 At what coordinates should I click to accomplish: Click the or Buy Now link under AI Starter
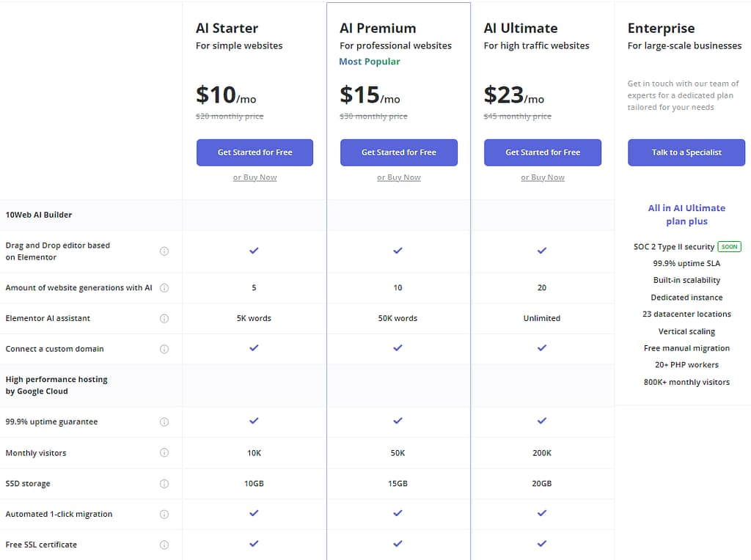254,177
